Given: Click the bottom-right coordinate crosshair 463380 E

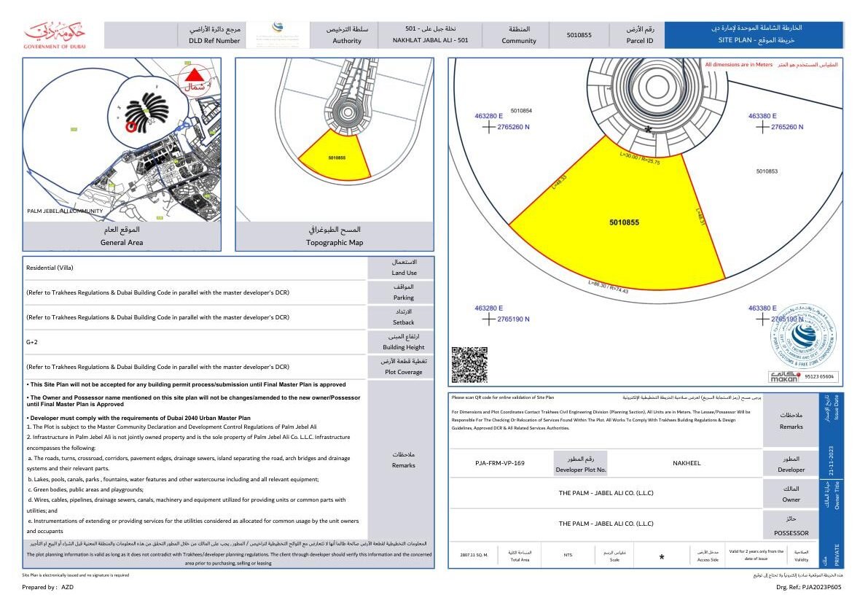Looking at the screenshot, I should (x=762, y=319).
